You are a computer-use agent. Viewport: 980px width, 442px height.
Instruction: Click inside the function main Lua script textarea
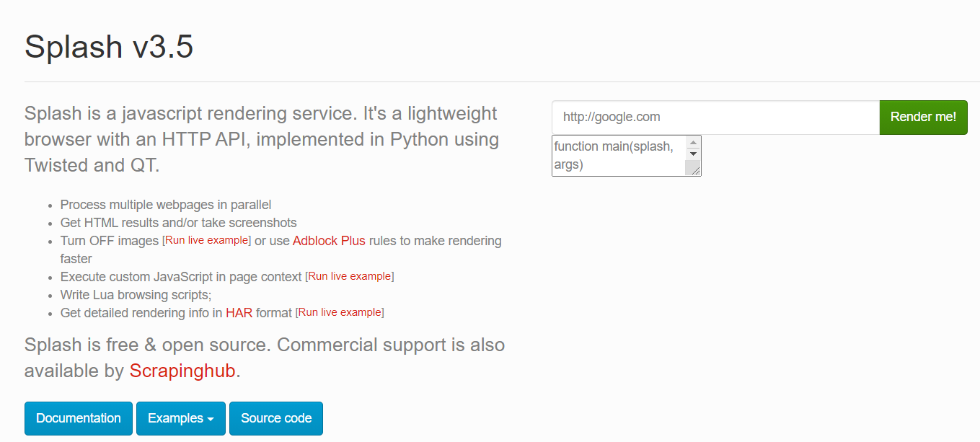tap(618, 155)
